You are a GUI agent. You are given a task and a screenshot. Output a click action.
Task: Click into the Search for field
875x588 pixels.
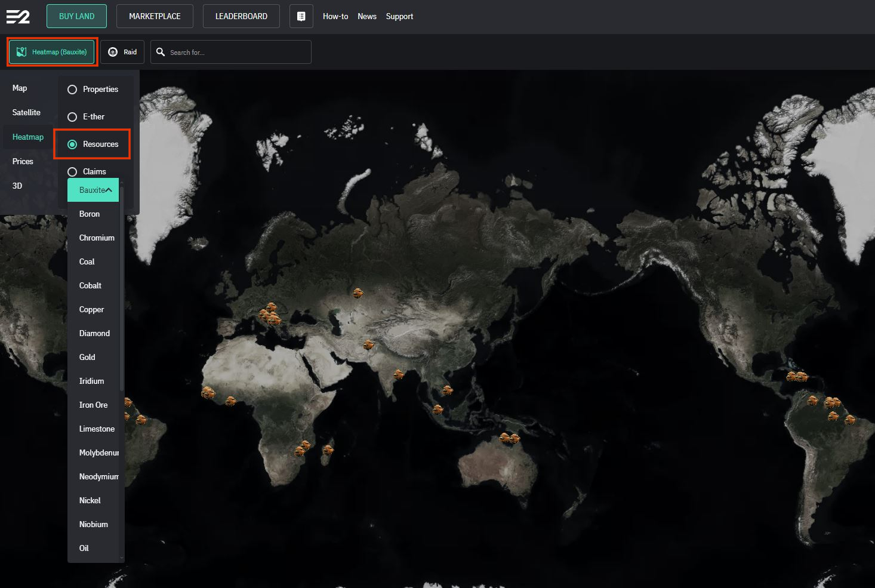(x=231, y=52)
